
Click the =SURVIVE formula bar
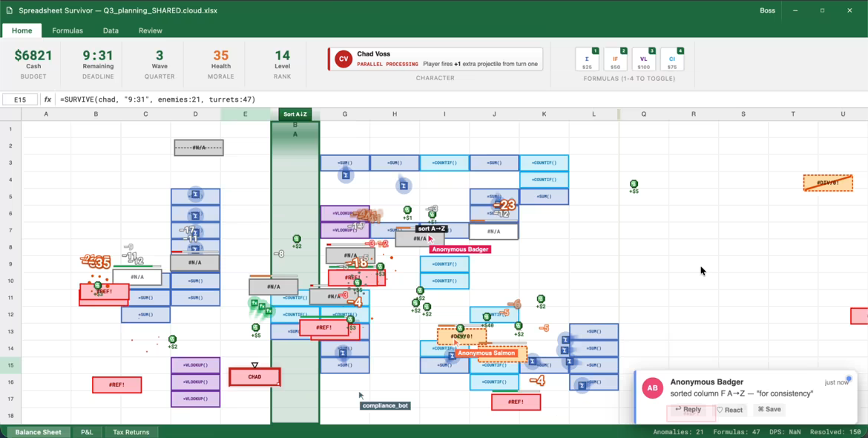click(462, 99)
